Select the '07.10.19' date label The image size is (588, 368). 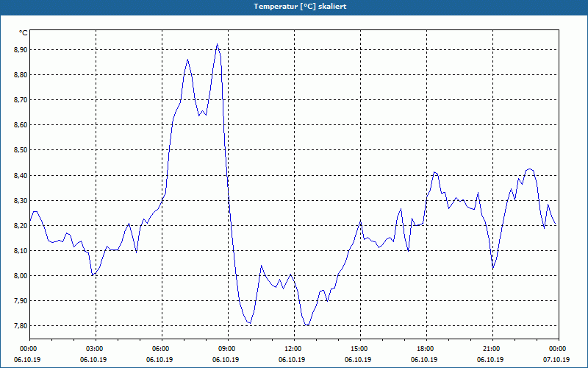click(x=556, y=360)
